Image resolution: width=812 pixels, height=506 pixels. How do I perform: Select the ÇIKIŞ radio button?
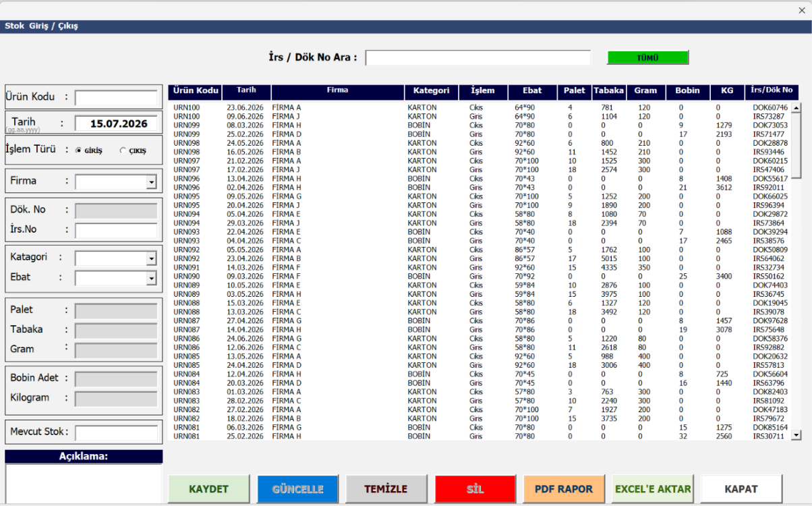pyautogui.click(x=122, y=151)
